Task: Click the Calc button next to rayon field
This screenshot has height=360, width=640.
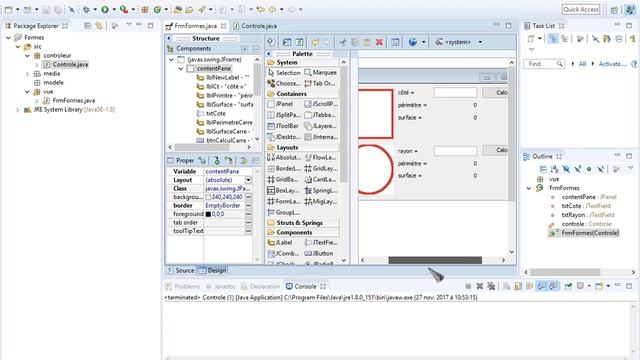Action: [496, 150]
